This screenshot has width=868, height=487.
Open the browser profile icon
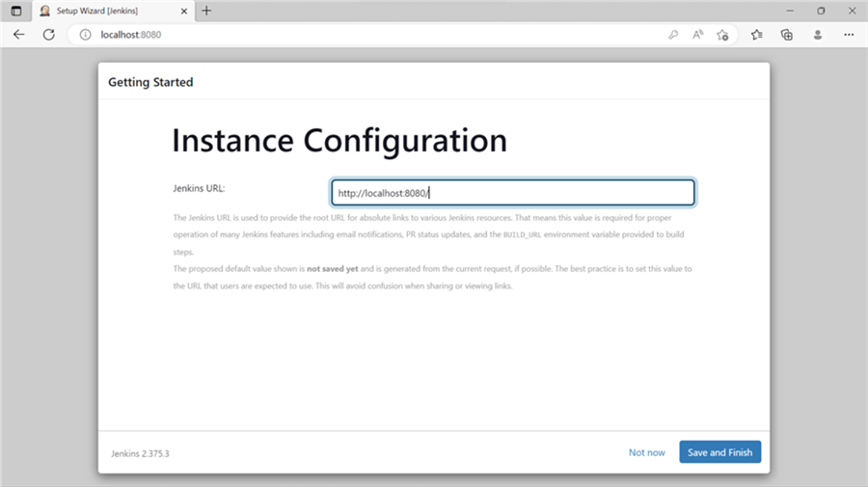pos(818,35)
